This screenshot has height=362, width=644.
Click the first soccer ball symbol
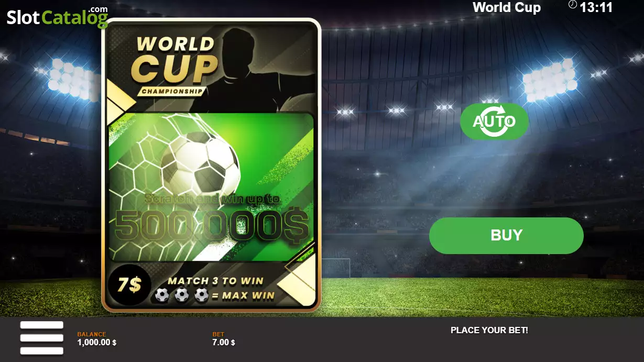tap(162, 295)
